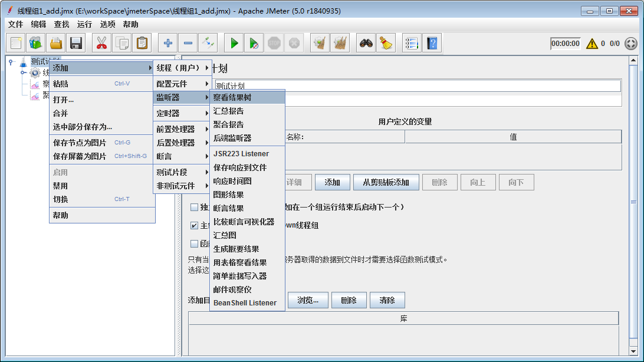This screenshot has height=362, width=644.
Task: Click the test plan name input field
Action: (x=418, y=85)
